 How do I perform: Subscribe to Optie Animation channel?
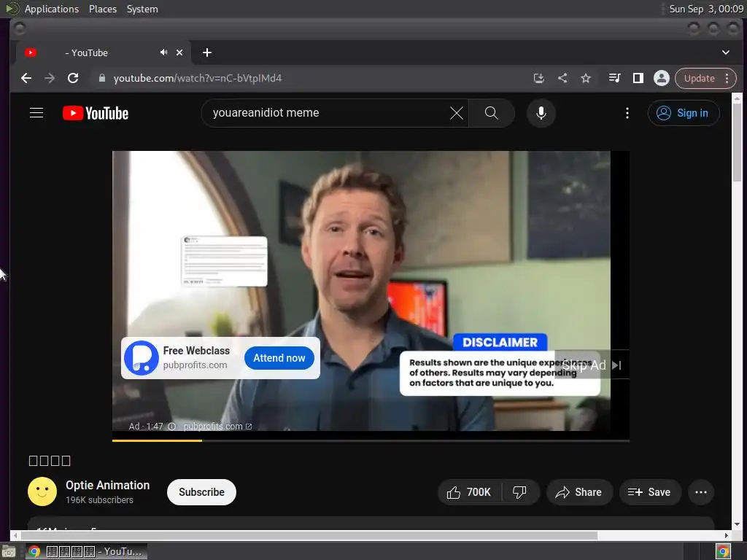(201, 492)
